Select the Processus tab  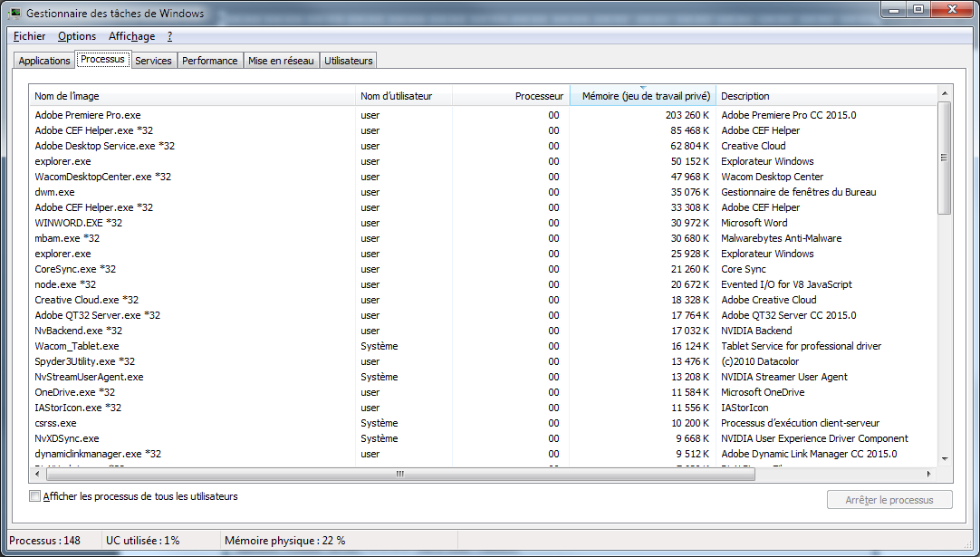[x=102, y=60]
